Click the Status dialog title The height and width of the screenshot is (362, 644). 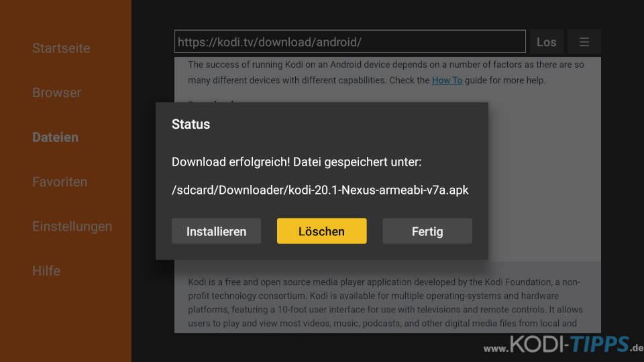point(191,124)
